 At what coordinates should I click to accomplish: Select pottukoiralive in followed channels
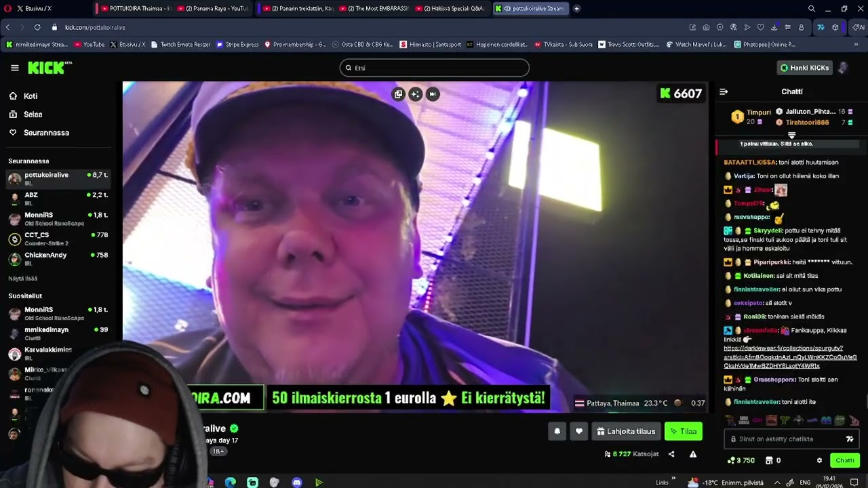58,178
